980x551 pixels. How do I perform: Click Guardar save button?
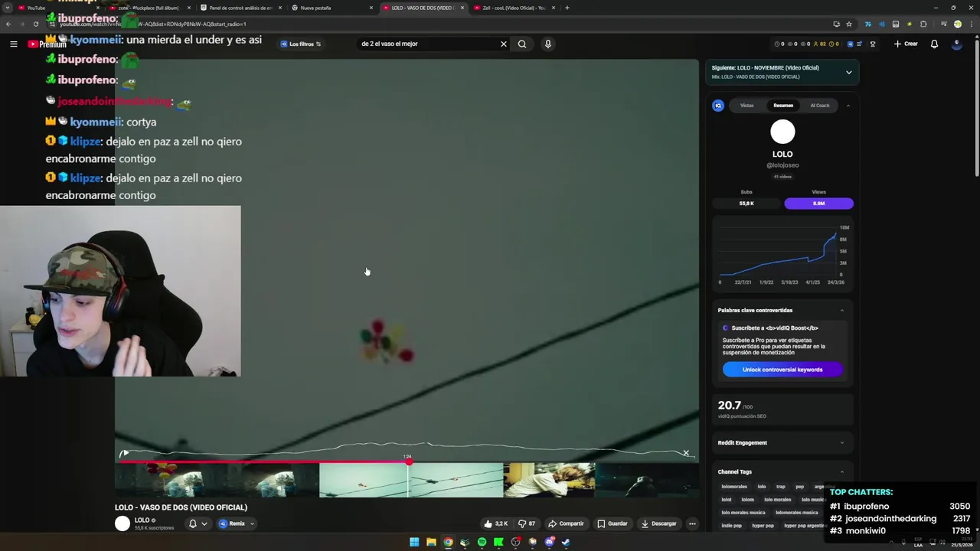tap(614, 523)
